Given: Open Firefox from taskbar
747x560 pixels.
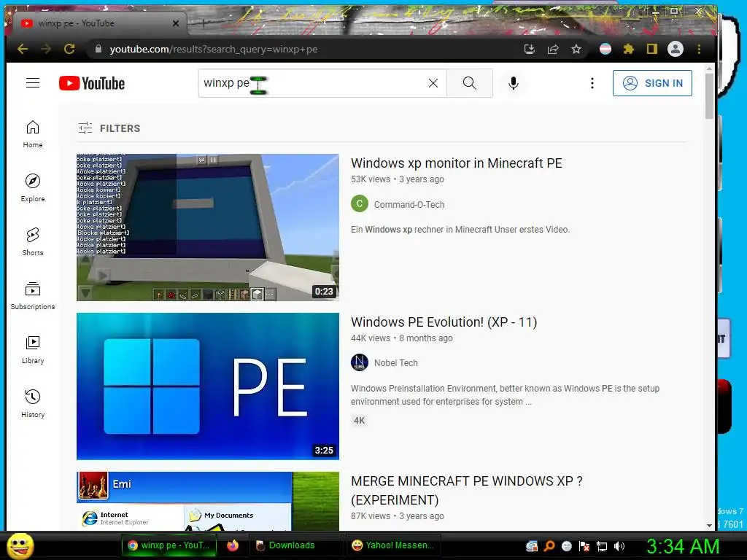Looking at the screenshot, I should (x=233, y=545).
